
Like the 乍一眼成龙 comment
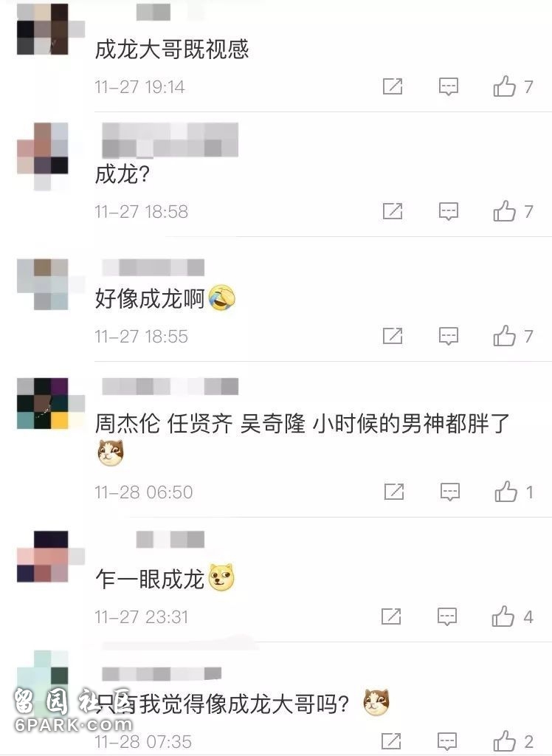pyautogui.click(x=503, y=616)
